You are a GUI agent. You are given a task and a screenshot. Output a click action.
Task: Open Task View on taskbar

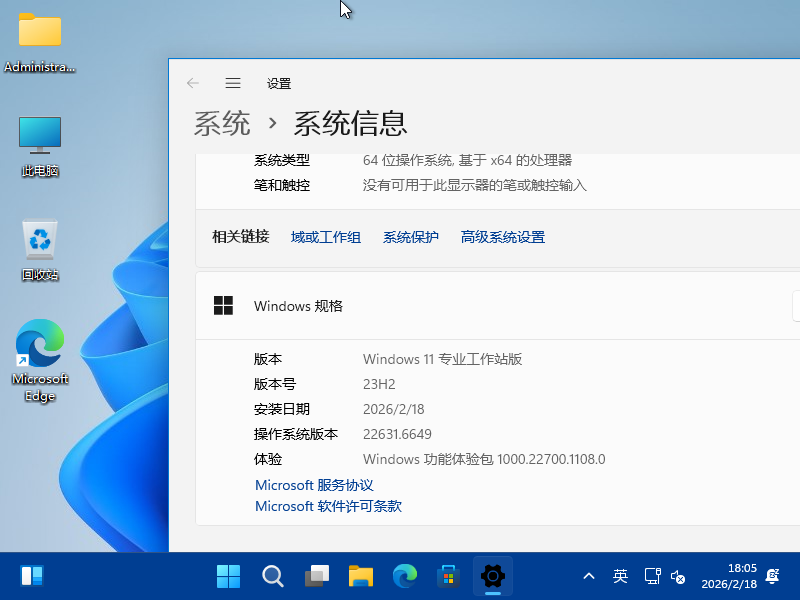click(317, 576)
